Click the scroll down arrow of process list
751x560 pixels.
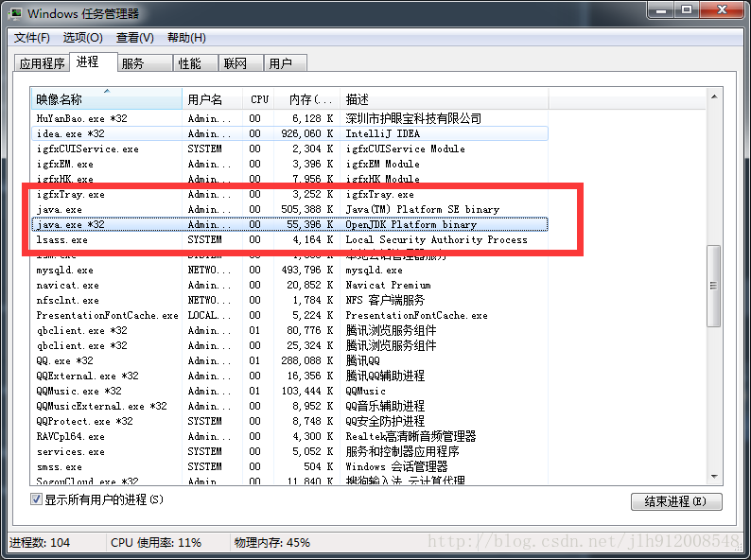pyautogui.click(x=714, y=476)
